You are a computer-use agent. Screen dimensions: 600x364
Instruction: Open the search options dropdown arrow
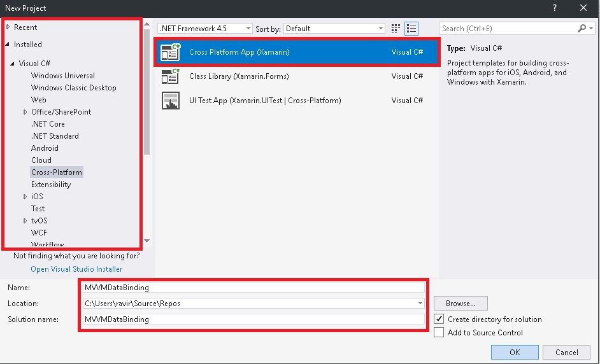591,28
